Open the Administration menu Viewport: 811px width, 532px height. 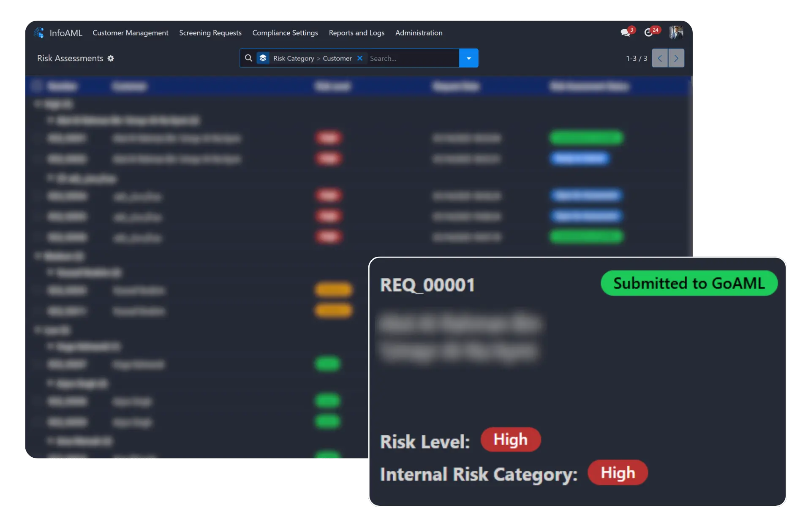coord(419,33)
